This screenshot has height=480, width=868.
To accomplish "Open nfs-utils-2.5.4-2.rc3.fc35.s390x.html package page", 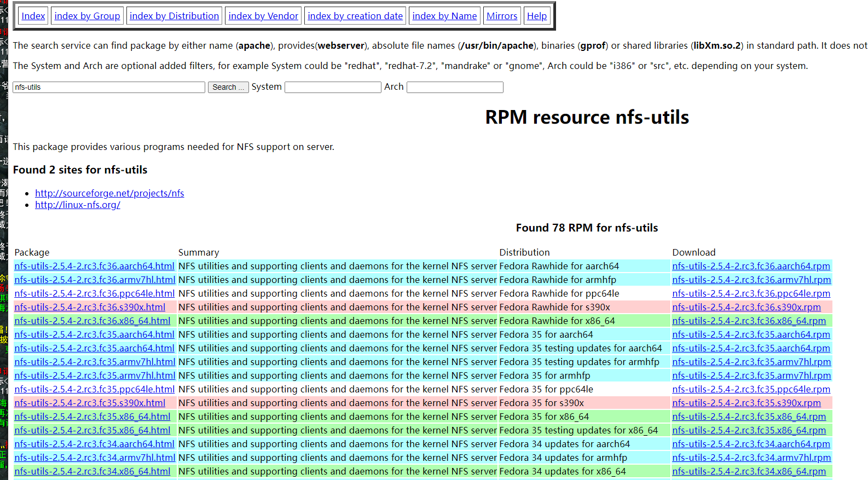I will coord(90,403).
